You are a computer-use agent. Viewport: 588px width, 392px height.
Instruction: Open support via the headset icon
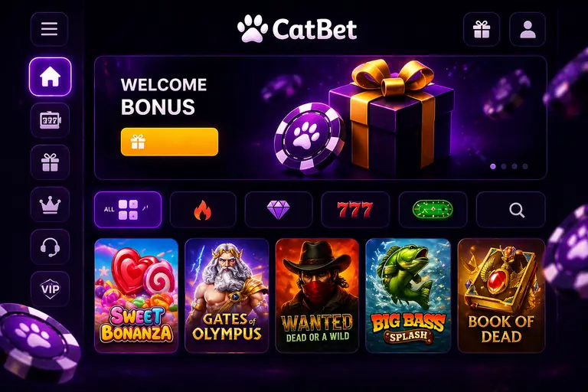[50, 247]
